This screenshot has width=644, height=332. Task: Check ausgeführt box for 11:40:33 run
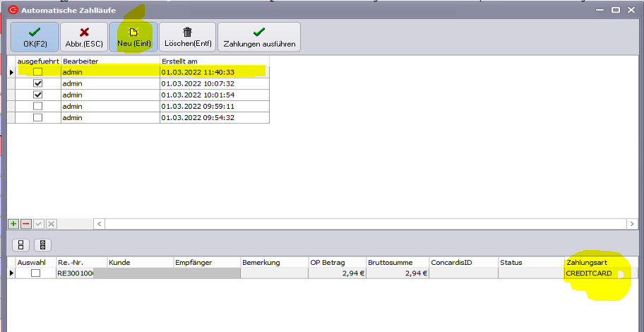(38, 72)
